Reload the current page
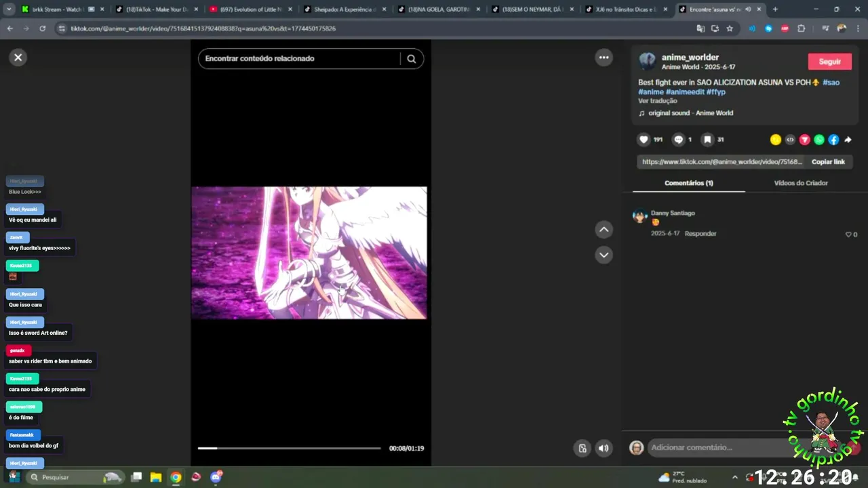 pos(43,28)
